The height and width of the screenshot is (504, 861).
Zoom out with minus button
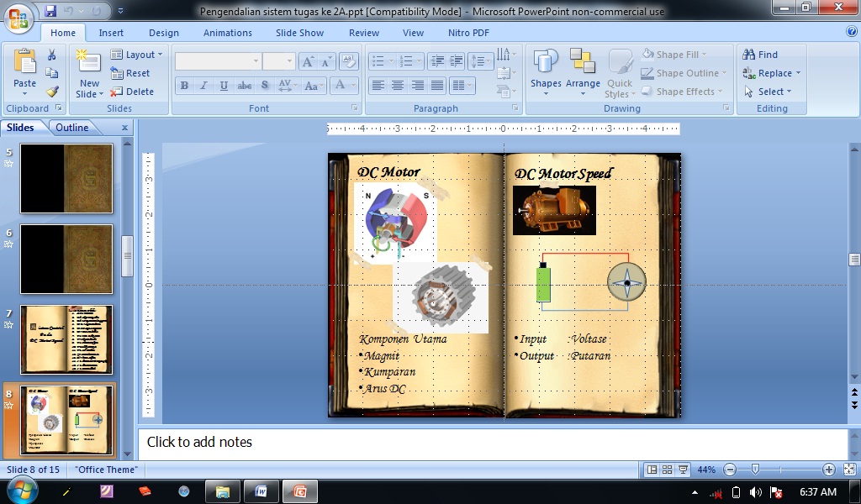click(x=730, y=470)
